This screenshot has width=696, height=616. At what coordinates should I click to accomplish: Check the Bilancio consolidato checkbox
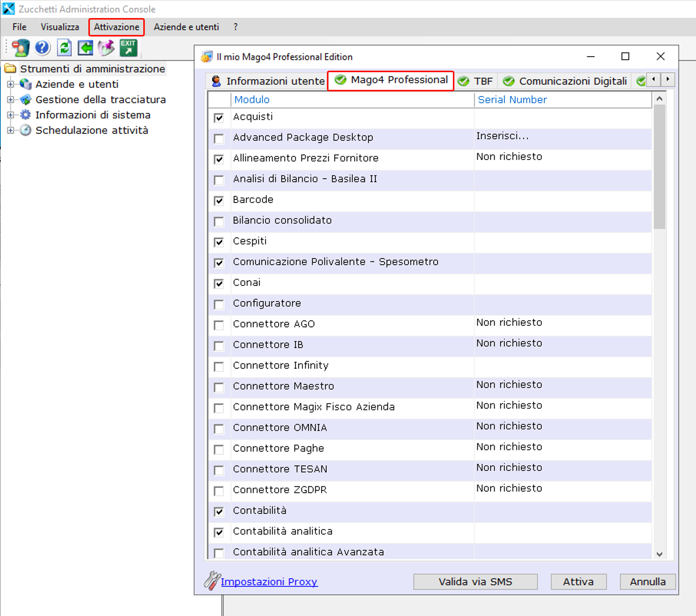pos(219,221)
